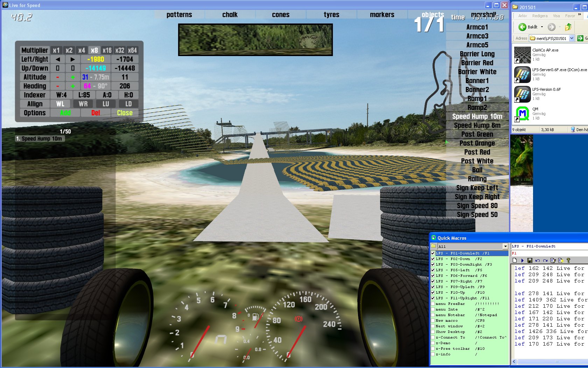The width and height of the screenshot is (588, 368).
Task: Enable the z-info checkbox
Action: coord(433,354)
